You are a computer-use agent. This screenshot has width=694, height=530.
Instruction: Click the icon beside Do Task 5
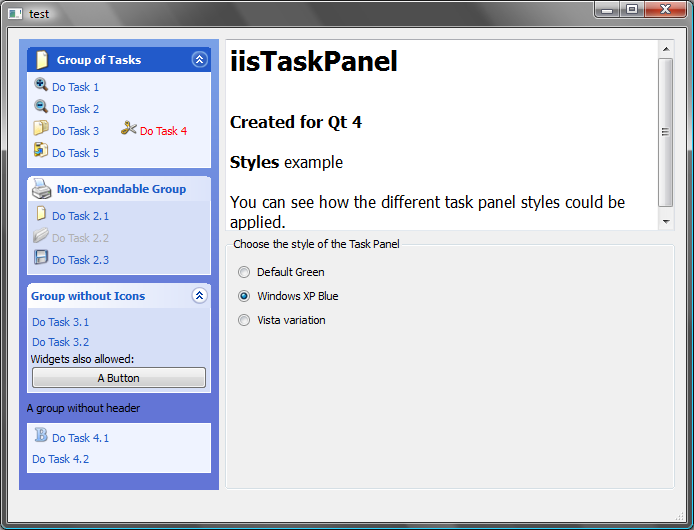(41, 150)
